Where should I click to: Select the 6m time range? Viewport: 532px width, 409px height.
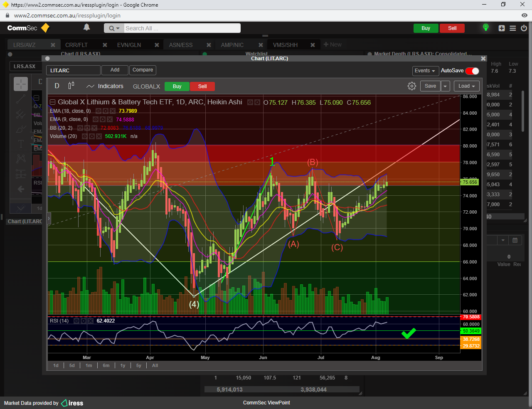pos(106,365)
